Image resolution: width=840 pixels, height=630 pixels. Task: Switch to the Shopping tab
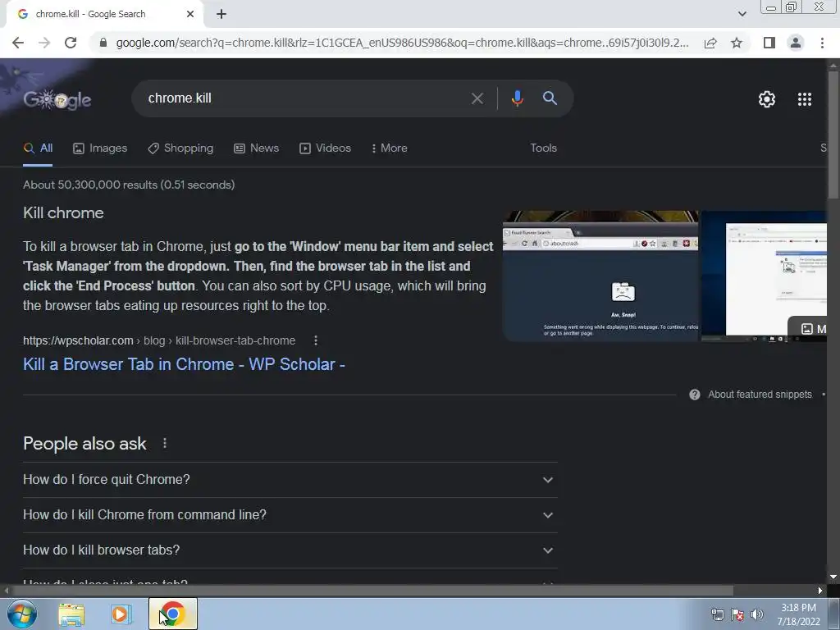point(180,148)
